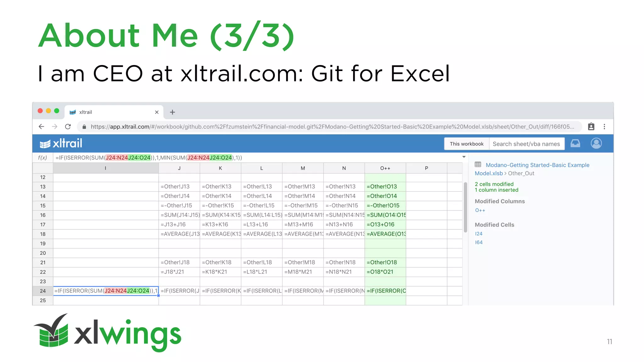The width and height of the screenshot is (644, 362).
Task: Select column J header
Action: 179,168
